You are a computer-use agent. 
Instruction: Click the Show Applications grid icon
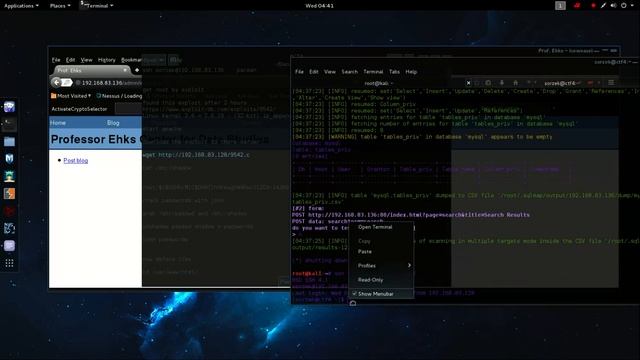coord(9,263)
